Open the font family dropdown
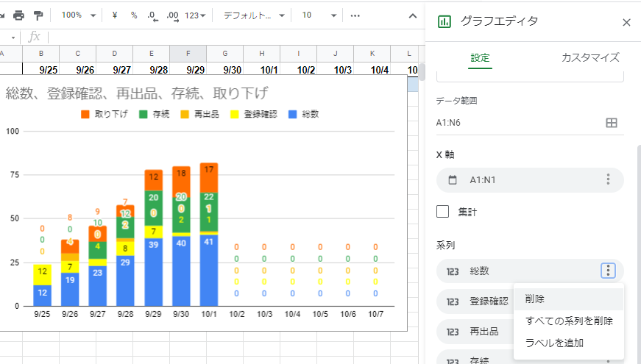This screenshot has width=641, height=364. [253, 15]
